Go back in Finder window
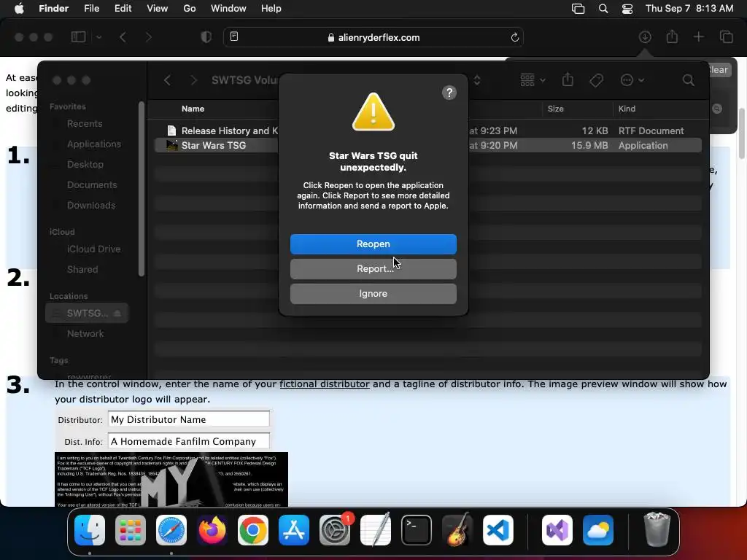Screen dimensions: 747x560 click(167, 80)
